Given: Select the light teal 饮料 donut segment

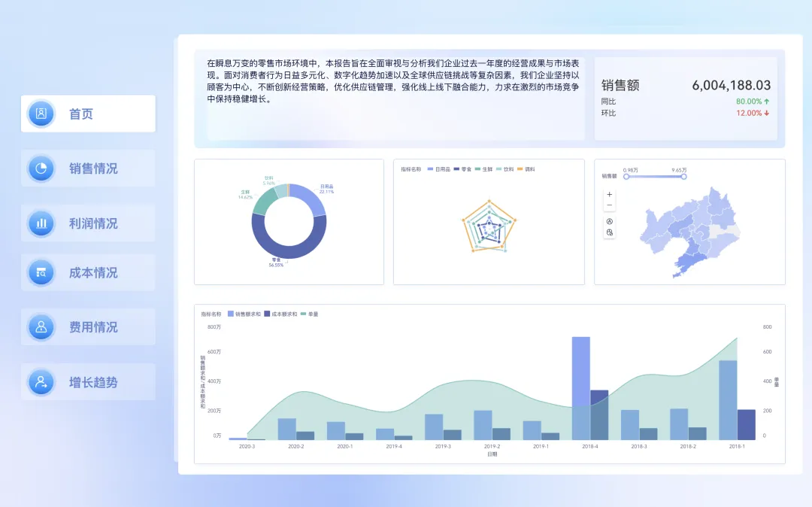Looking at the screenshot, I should [280, 190].
